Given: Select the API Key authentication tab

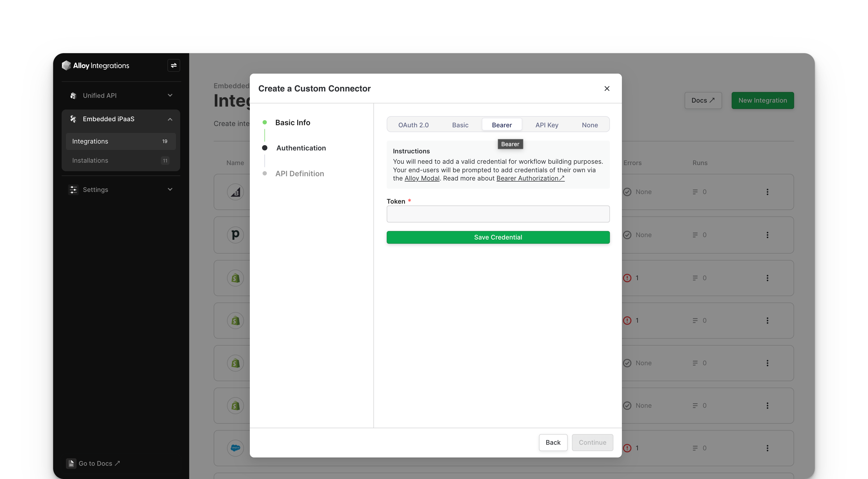Looking at the screenshot, I should [x=546, y=125].
